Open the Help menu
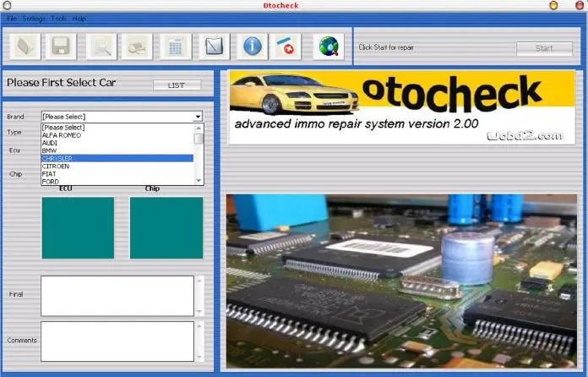The image size is (588, 377). pyautogui.click(x=79, y=19)
